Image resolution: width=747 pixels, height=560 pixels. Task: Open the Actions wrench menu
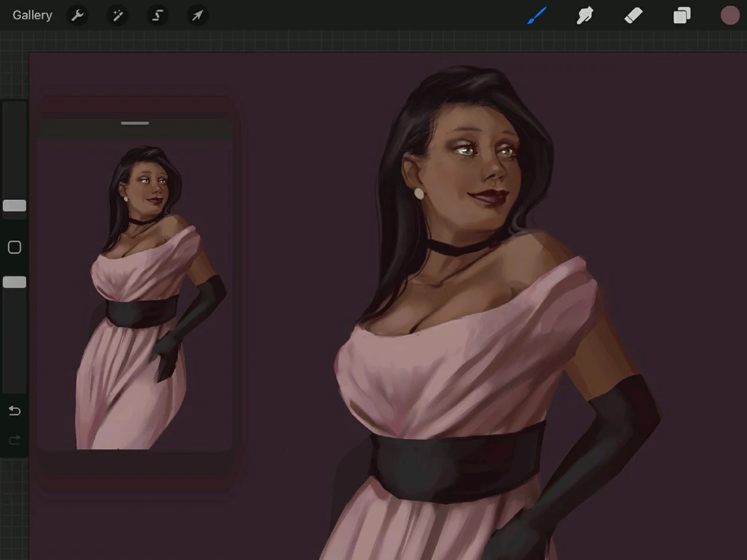point(77,15)
